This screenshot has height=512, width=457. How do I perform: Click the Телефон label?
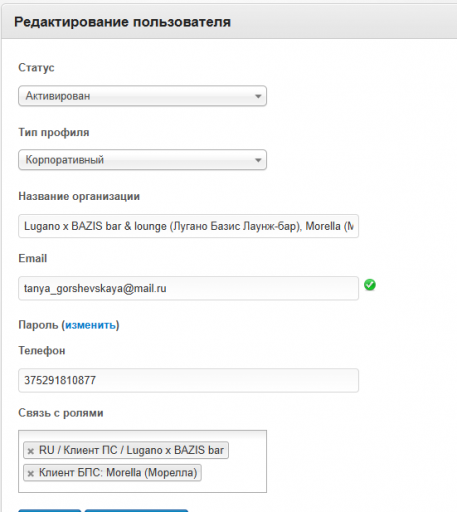pos(42,351)
